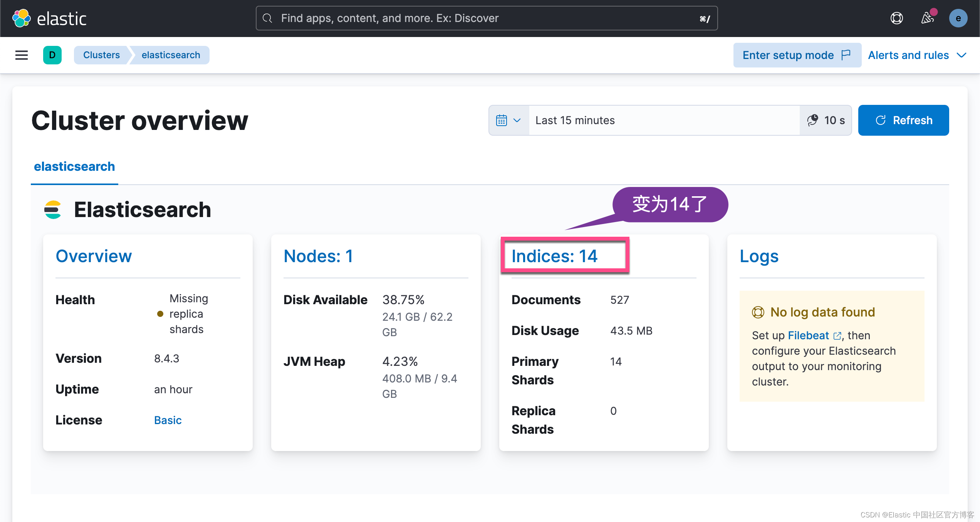
Task: Open the Filebeat setup link
Action: pyautogui.click(x=809, y=335)
